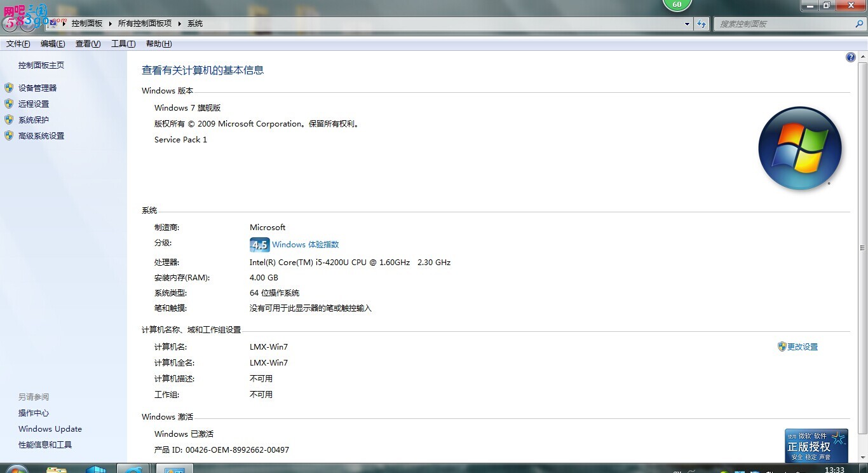
Task: Click the Windows 已激活 status text
Action: 184,434
